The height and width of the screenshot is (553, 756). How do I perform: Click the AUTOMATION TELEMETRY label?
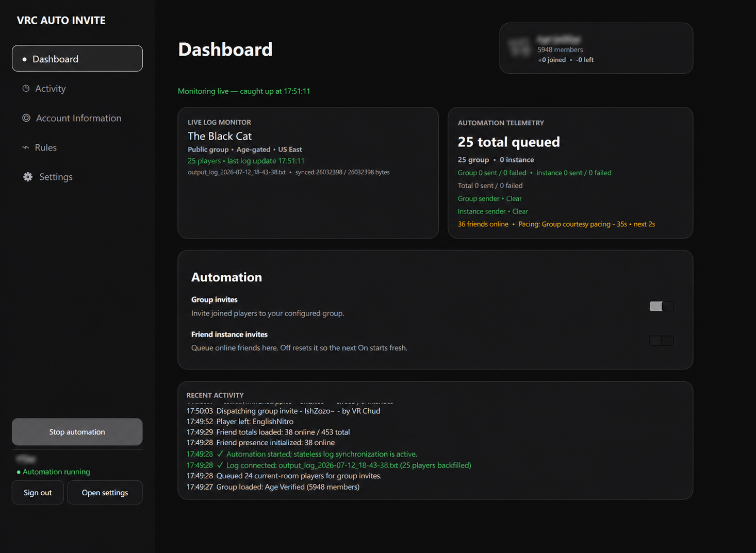tap(501, 123)
